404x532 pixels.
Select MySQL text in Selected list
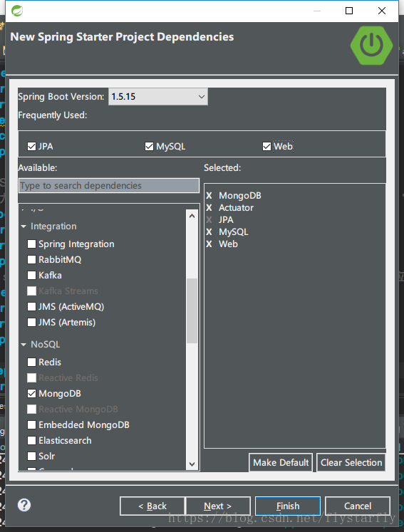tap(234, 232)
